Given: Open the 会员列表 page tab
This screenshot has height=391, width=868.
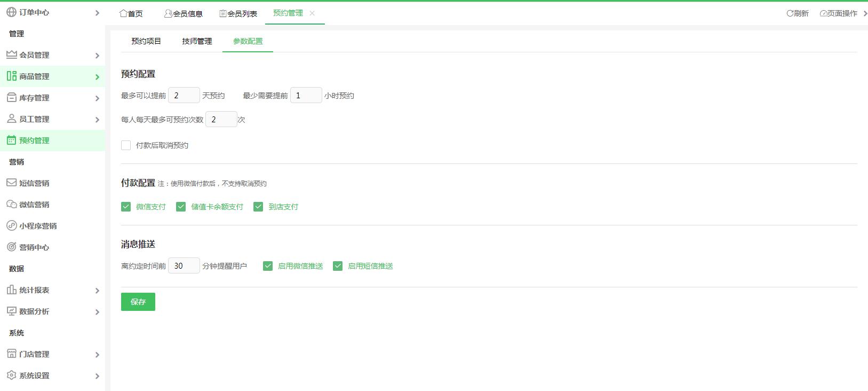Looking at the screenshot, I should coord(238,13).
